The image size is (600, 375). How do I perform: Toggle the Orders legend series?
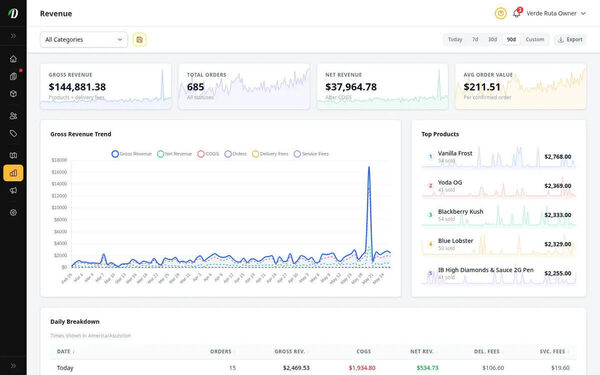coord(235,154)
